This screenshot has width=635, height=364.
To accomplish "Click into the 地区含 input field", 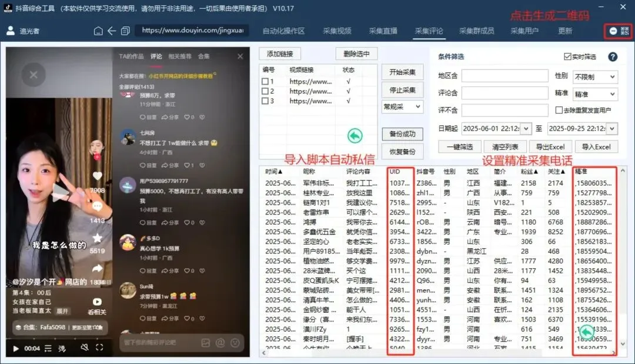I will [x=505, y=76].
